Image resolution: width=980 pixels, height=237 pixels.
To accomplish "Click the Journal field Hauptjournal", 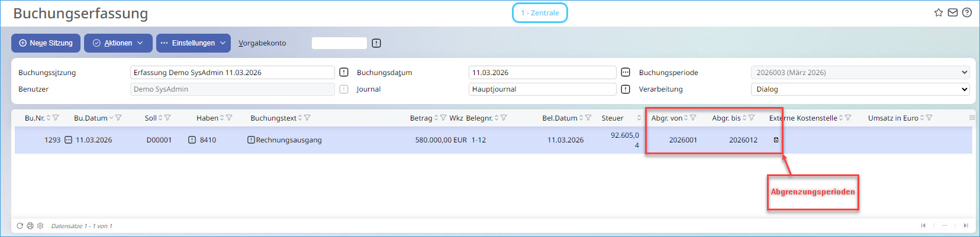I will (x=543, y=89).
